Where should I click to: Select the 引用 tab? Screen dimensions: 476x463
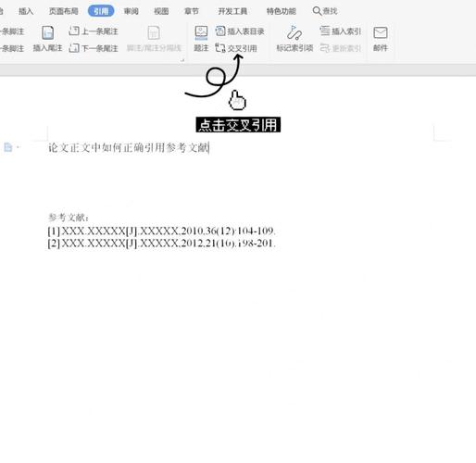[x=101, y=11]
